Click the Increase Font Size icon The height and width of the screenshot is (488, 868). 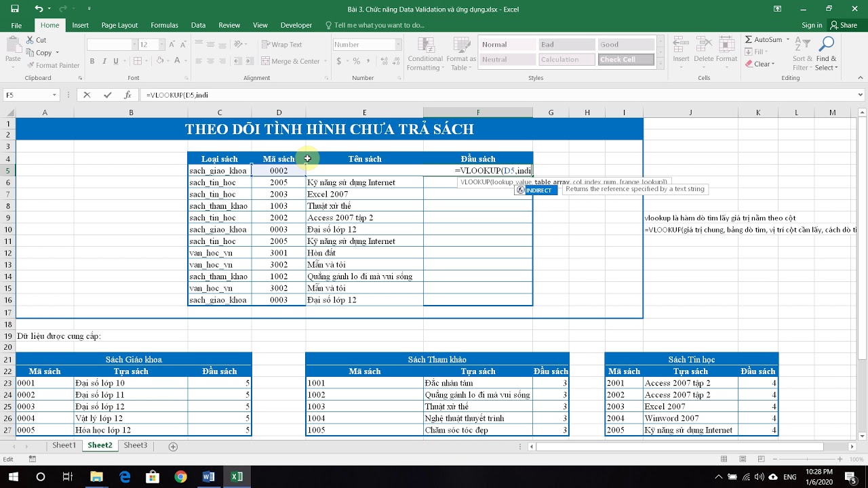coord(172,45)
